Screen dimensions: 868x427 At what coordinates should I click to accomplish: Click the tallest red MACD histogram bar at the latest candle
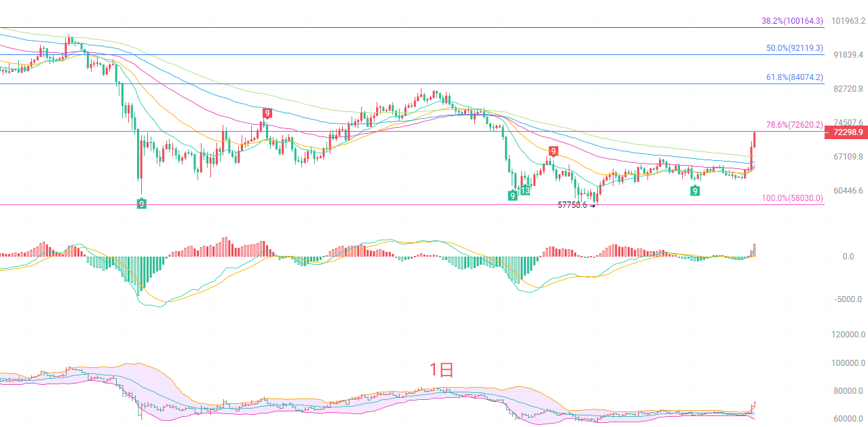(x=754, y=250)
